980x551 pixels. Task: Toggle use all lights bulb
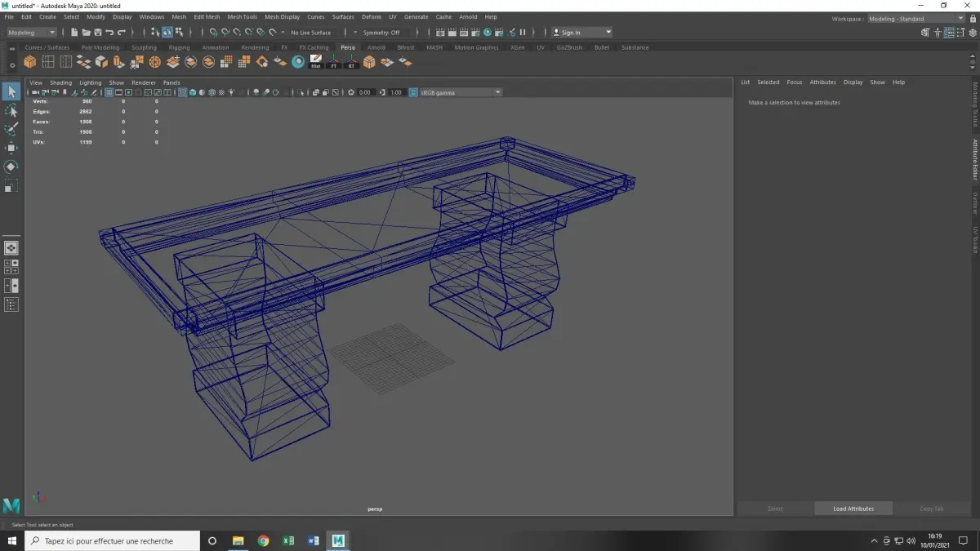coord(232,92)
